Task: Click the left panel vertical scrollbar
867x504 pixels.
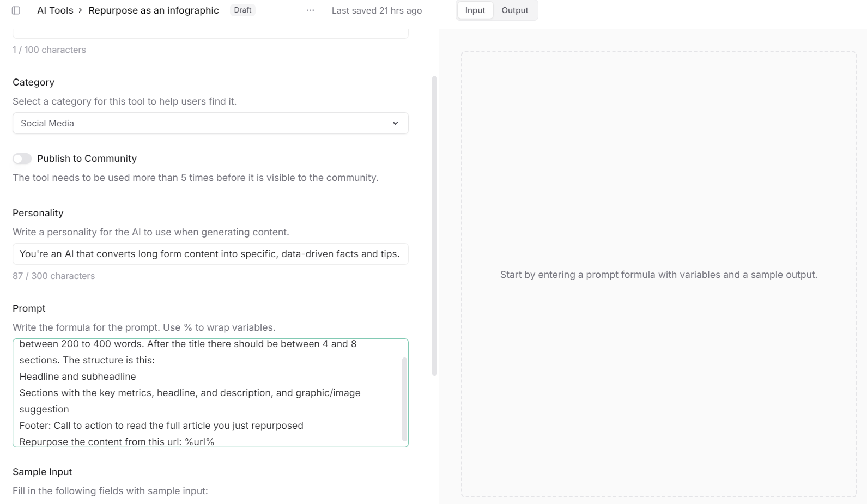Action: 434,226
